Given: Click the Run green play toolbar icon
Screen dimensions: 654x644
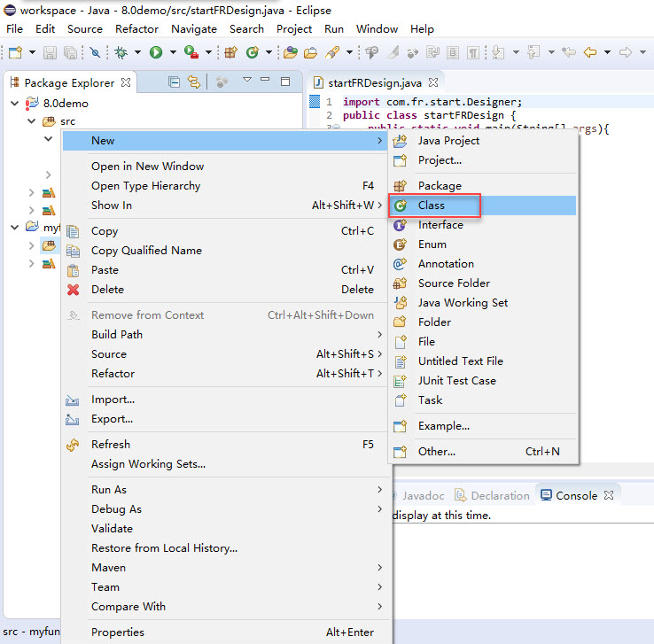Looking at the screenshot, I should (x=156, y=53).
